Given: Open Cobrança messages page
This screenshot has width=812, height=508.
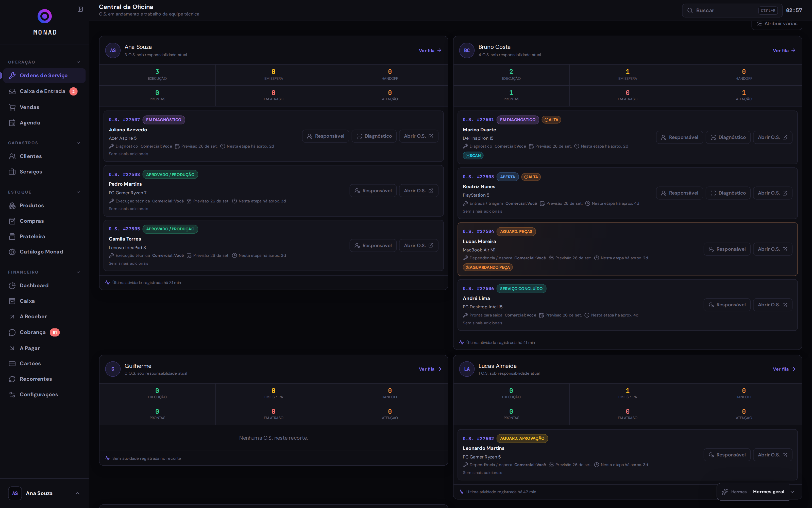Looking at the screenshot, I should coord(44,332).
